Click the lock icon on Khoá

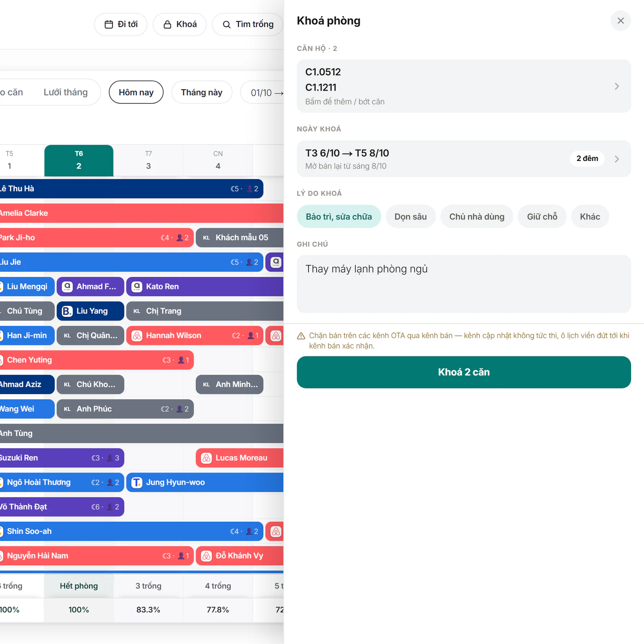(x=167, y=25)
